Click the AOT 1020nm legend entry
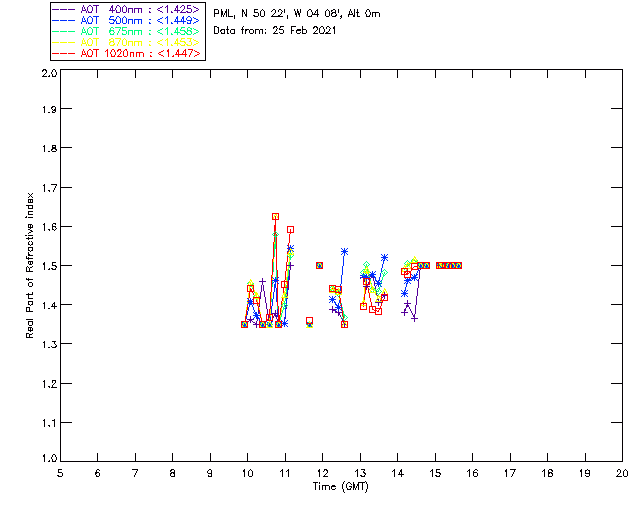The image size is (640, 512). 126,53
